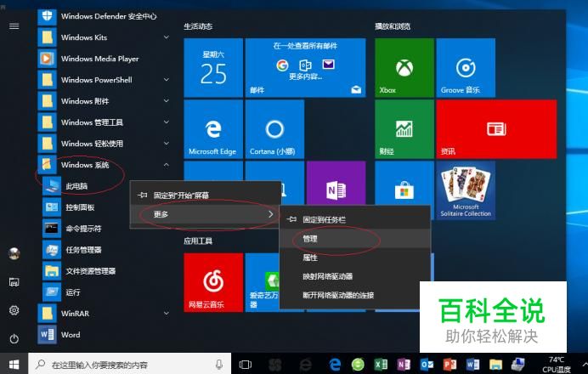Screen dimensions: 588x374
Task: Open the 网易云音乐 tile
Action: click(x=213, y=282)
